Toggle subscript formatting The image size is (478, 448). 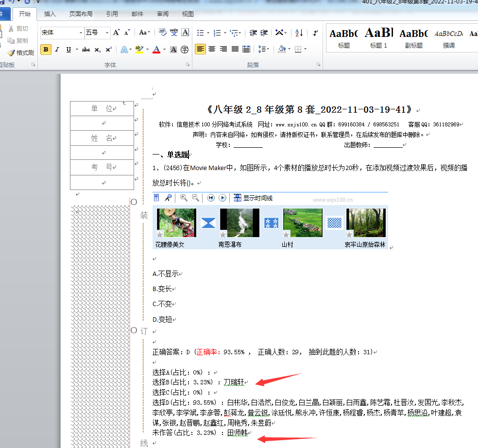(x=97, y=50)
